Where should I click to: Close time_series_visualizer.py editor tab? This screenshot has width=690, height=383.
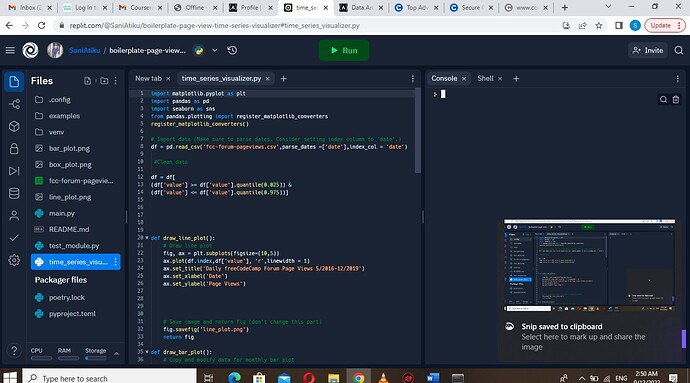[268, 78]
